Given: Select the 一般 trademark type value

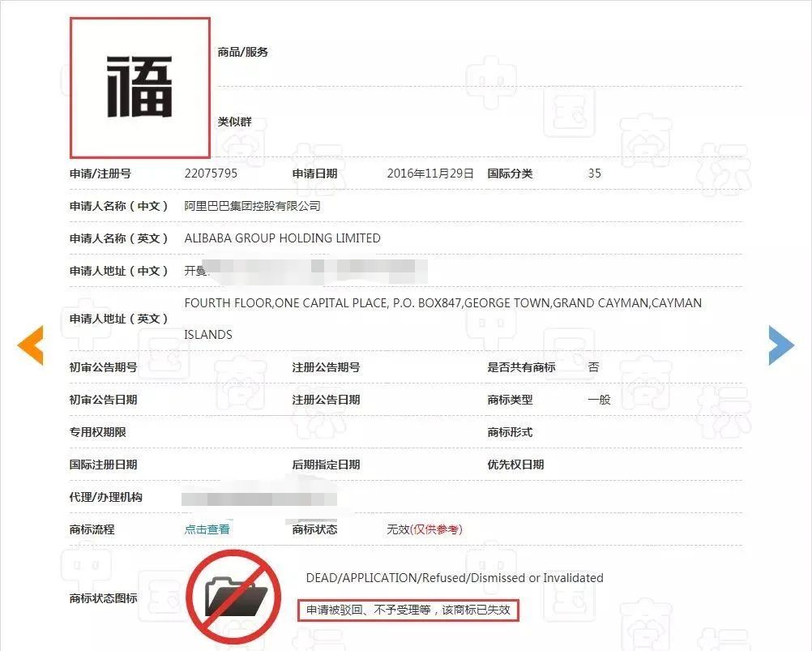Looking at the screenshot, I should click(x=599, y=400).
